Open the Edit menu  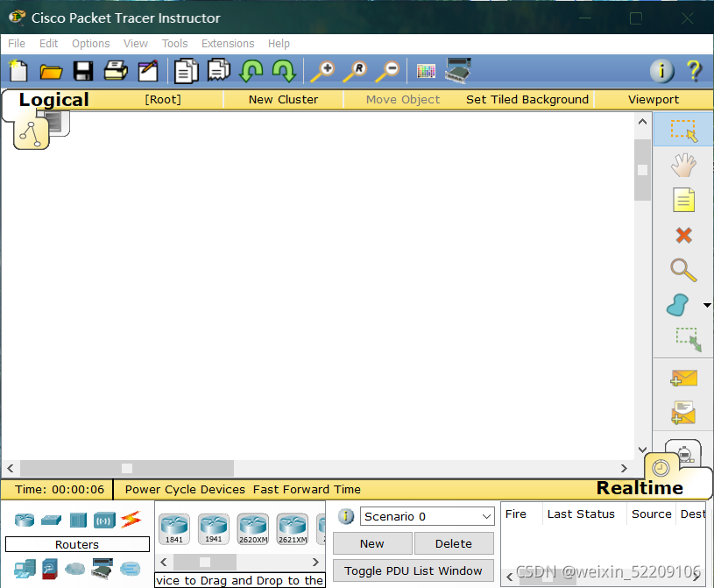pyautogui.click(x=48, y=43)
